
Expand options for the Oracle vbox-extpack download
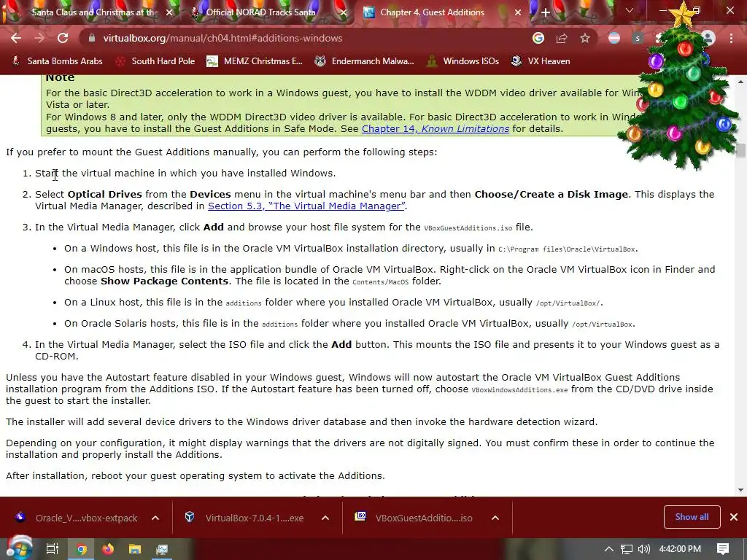coord(155,518)
